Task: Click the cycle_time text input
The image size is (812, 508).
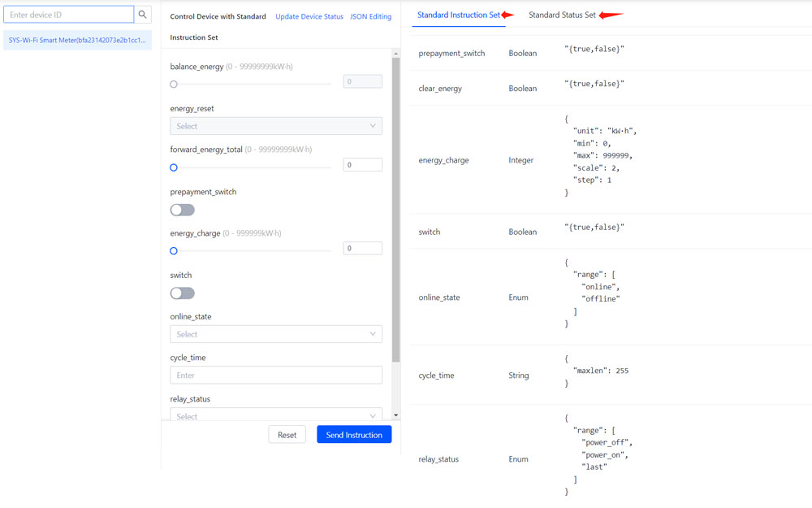Action: [275, 376]
